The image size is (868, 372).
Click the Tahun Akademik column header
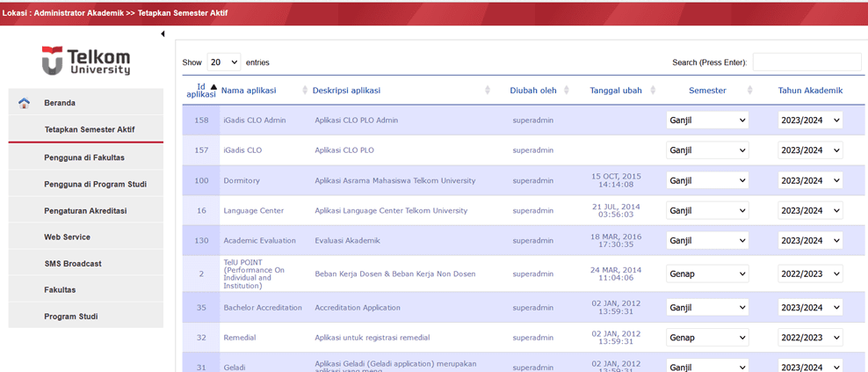tap(810, 91)
